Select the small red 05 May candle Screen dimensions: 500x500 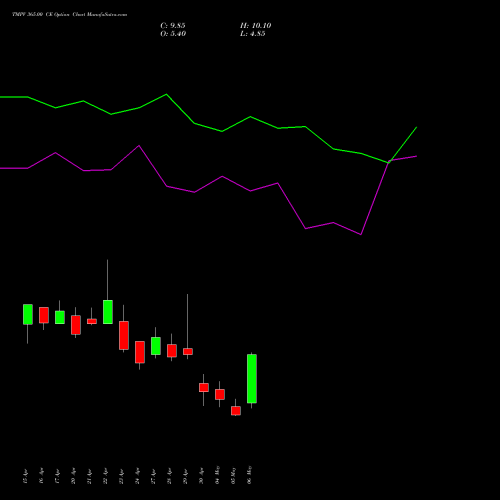tap(236, 411)
